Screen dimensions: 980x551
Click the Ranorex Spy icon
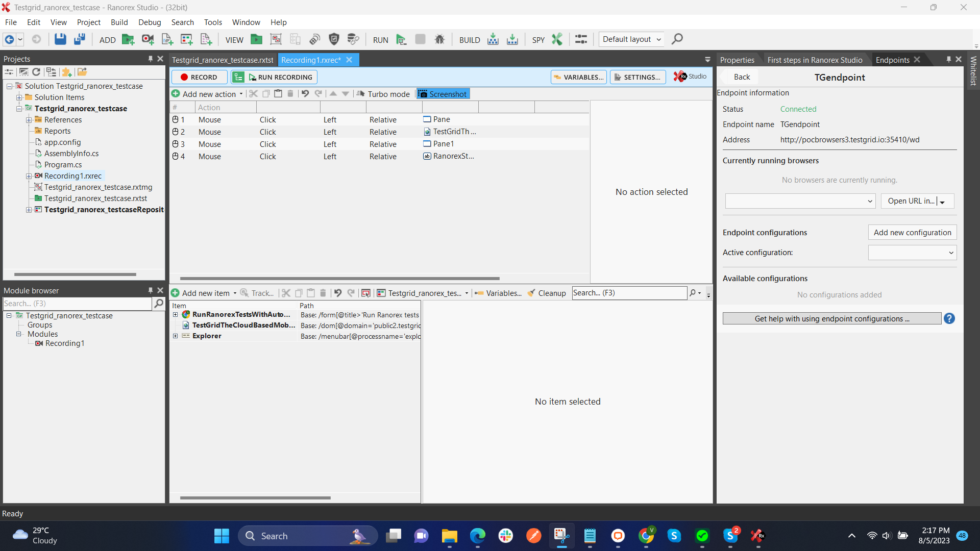[x=557, y=39]
